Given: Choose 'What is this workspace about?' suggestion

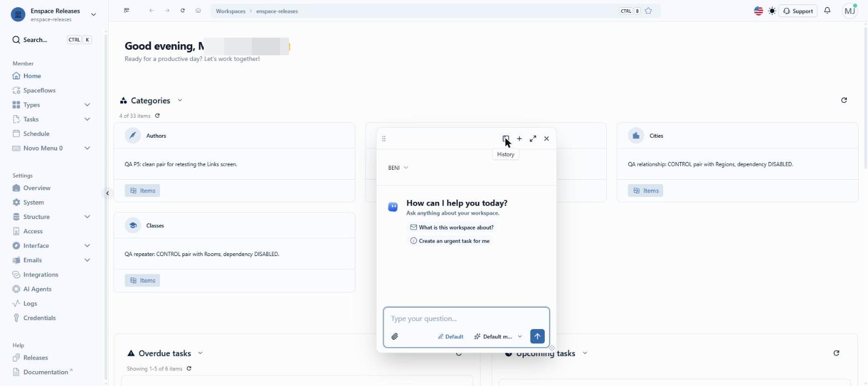Looking at the screenshot, I should (x=452, y=227).
